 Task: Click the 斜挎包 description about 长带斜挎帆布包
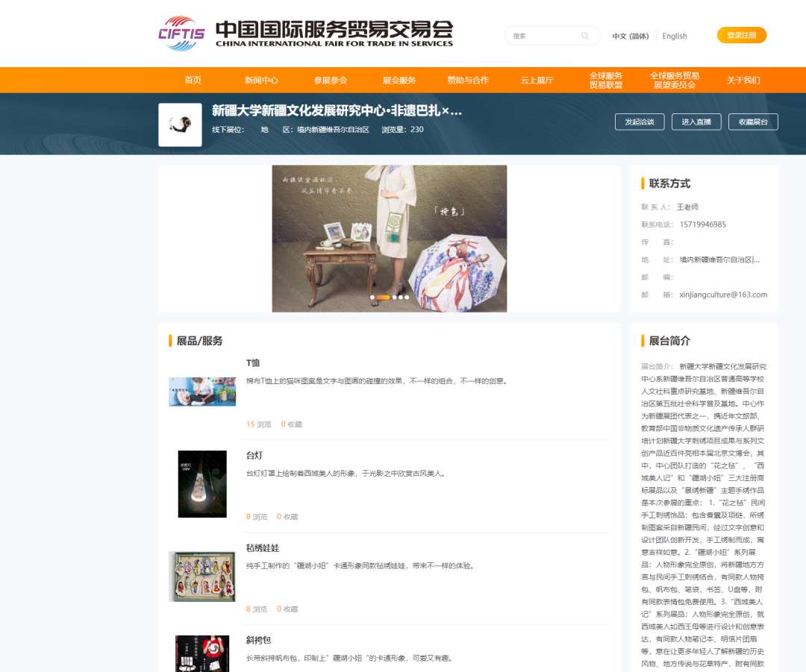tap(349, 658)
